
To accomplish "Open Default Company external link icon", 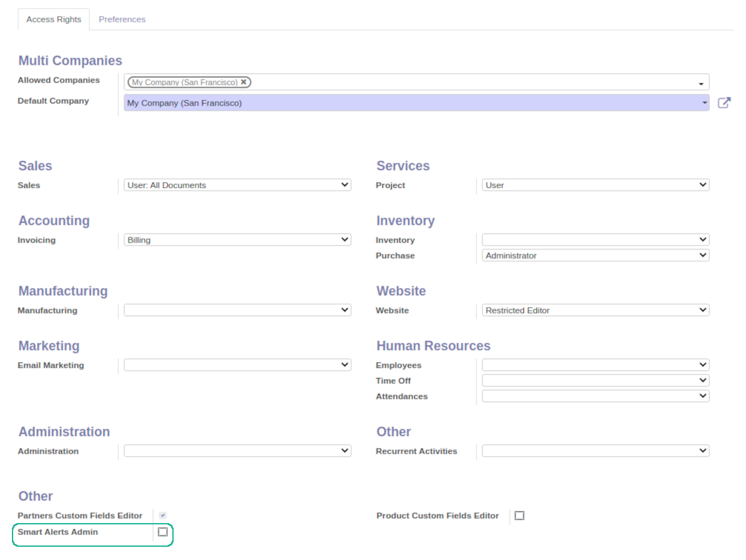I will coord(724,103).
